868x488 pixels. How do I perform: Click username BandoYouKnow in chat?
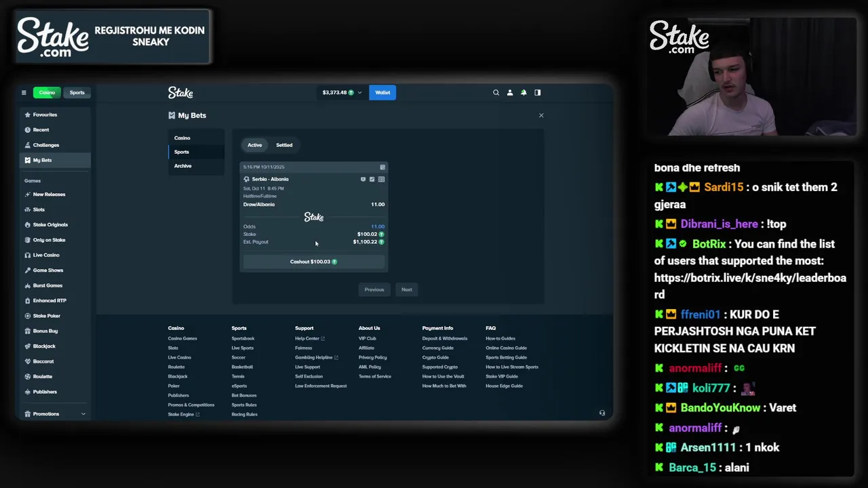pyautogui.click(x=720, y=408)
